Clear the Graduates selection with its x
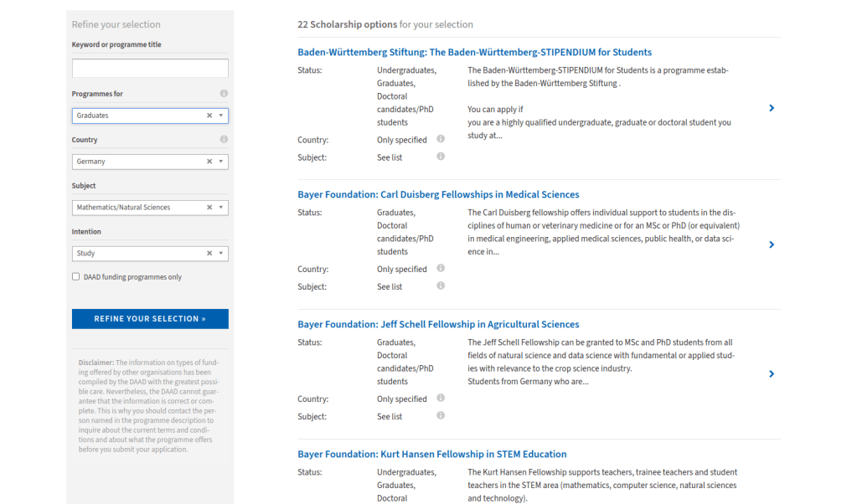857x504 pixels. click(x=209, y=116)
